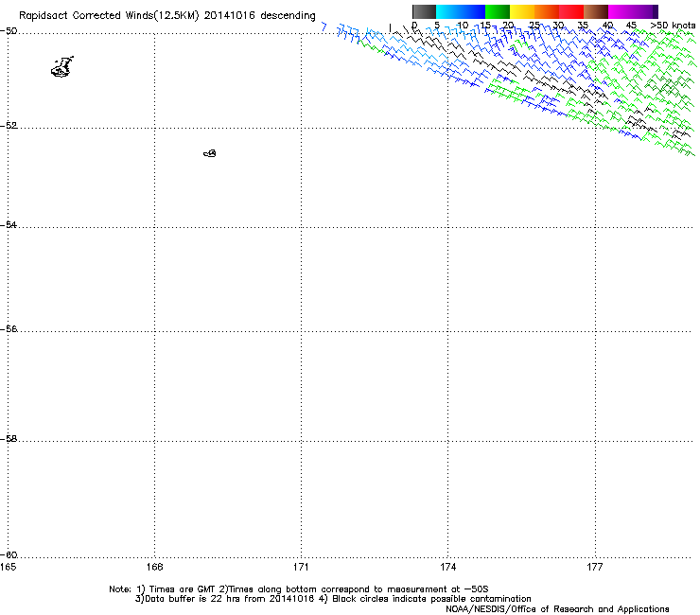The width and height of the screenshot is (700, 615).
Task: Click the green 15-20 knots legend swatch
Action: (498, 11)
